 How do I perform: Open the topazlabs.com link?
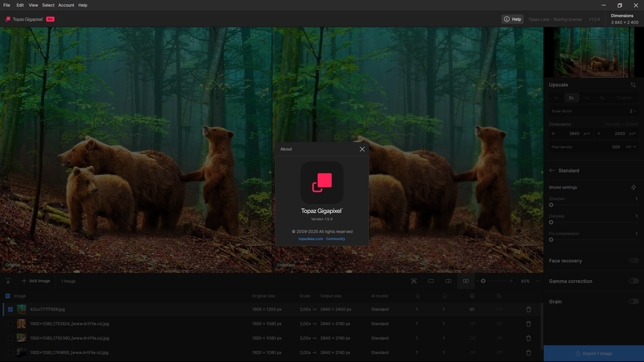click(311, 239)
